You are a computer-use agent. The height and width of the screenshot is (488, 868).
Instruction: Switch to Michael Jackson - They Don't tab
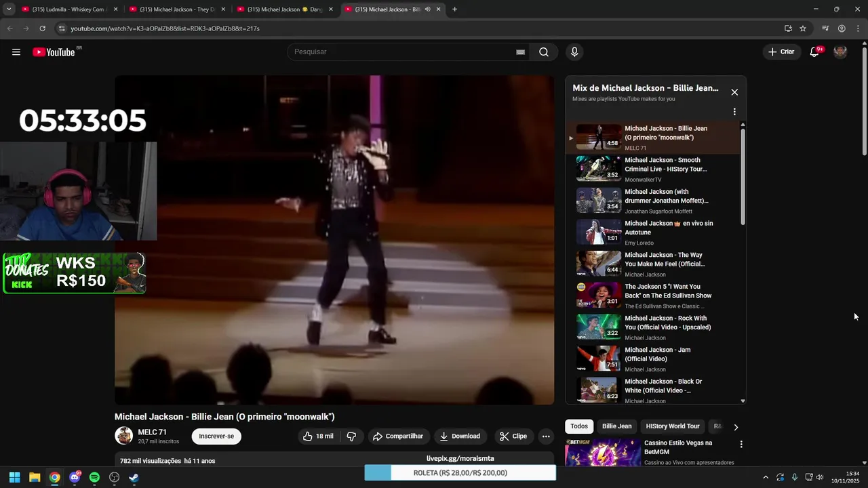pyautogui.click(x=176, y=9)
